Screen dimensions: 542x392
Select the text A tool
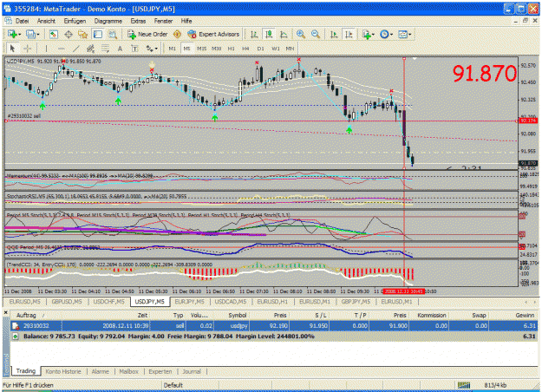click(120, 49)
